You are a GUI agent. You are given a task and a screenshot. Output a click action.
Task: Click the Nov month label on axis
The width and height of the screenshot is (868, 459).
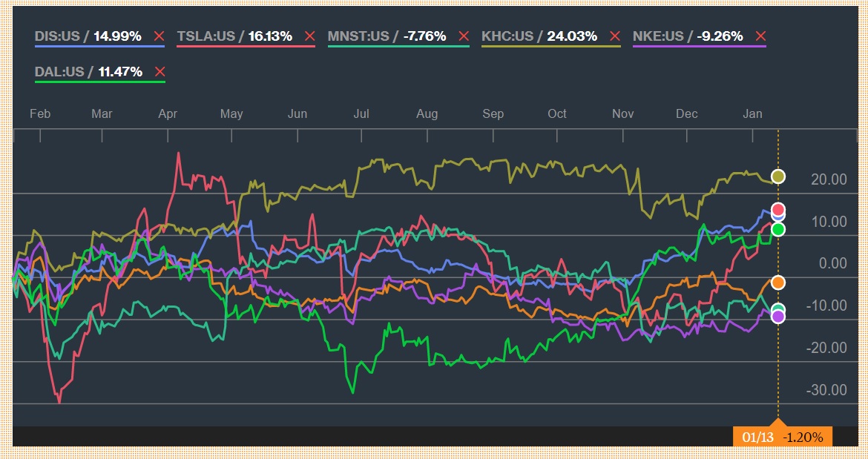pyautogui.click(x=622, y=114)
